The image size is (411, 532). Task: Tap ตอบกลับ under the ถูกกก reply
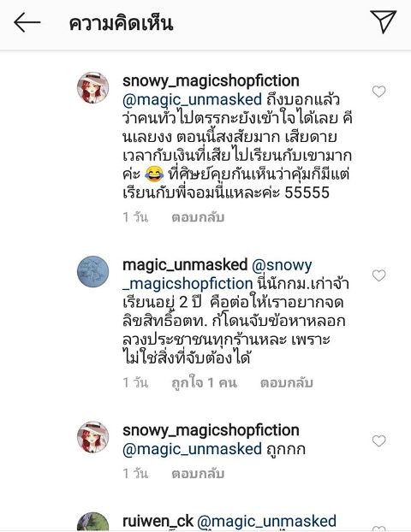pyautogui.click(x=198, y=473)
